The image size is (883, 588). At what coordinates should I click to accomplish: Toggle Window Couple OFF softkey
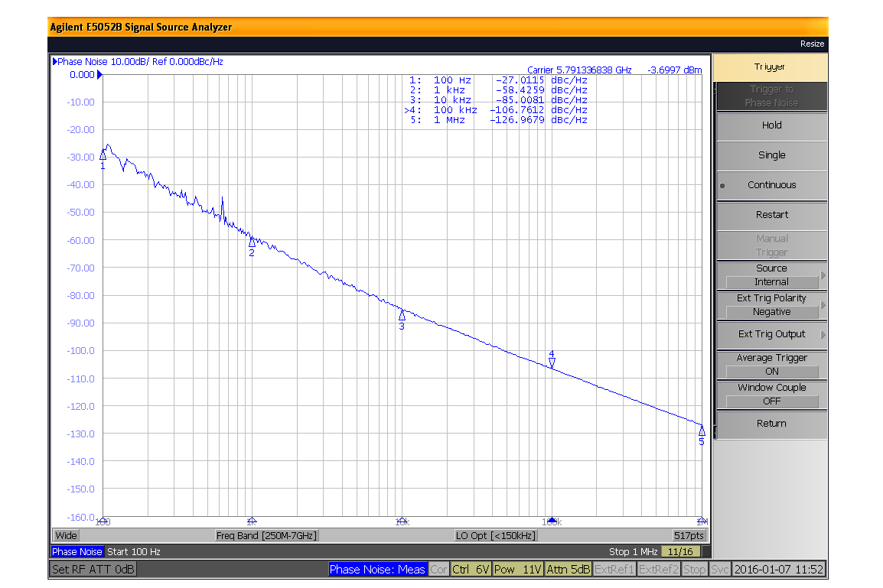771,395
